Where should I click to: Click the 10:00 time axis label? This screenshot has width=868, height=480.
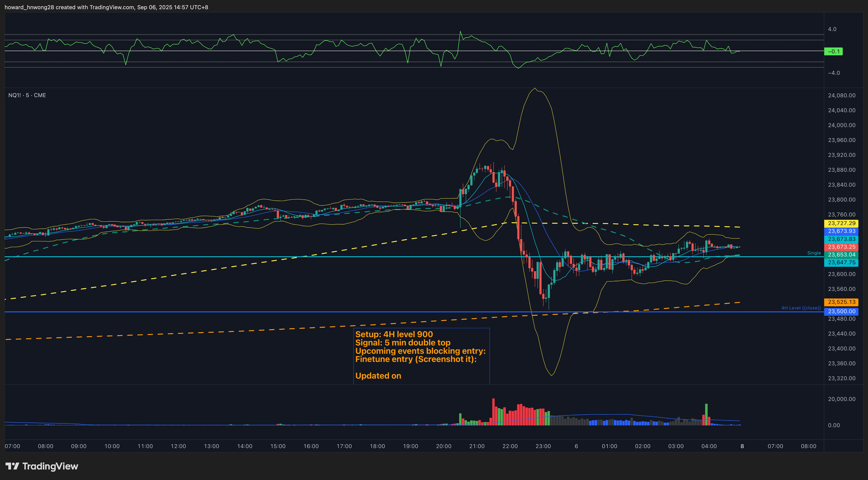coord(112,446)
